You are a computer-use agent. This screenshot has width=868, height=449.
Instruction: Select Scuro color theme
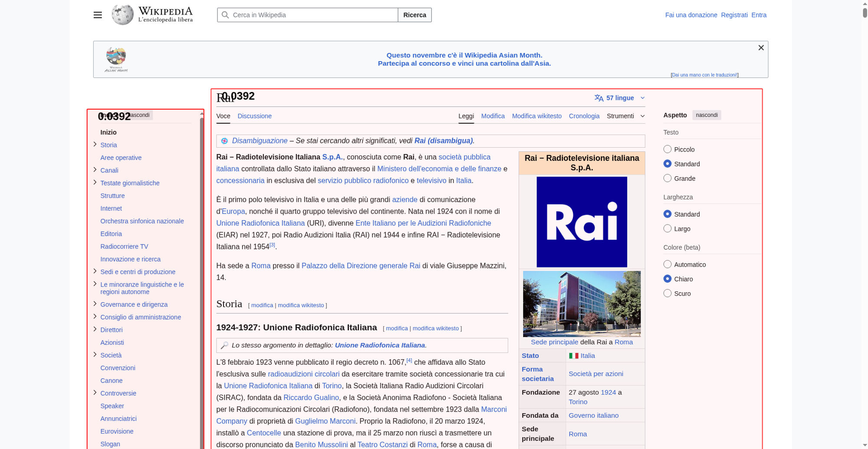tap(667, 294)
